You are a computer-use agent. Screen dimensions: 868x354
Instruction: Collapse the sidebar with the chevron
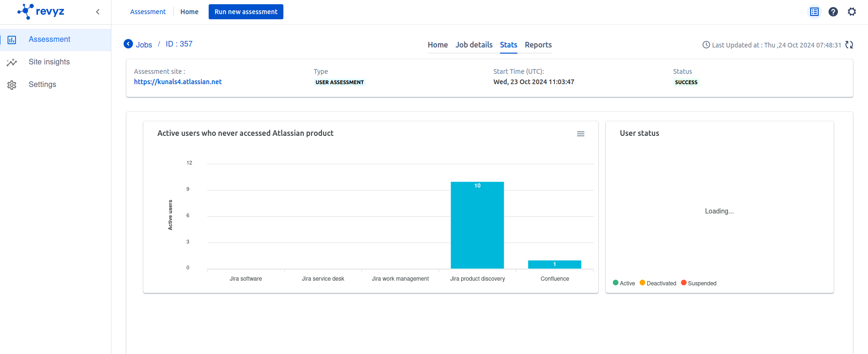pos(98,12)
